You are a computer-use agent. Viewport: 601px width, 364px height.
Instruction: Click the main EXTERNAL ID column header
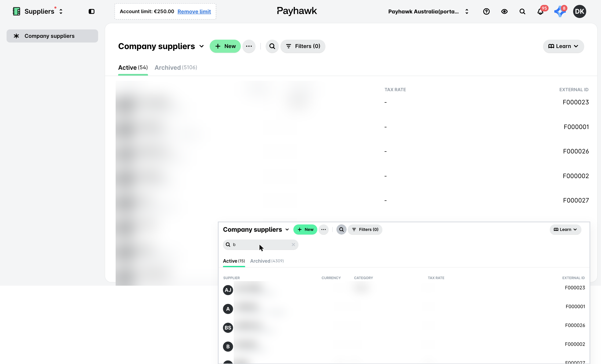[x=574, y=90]
